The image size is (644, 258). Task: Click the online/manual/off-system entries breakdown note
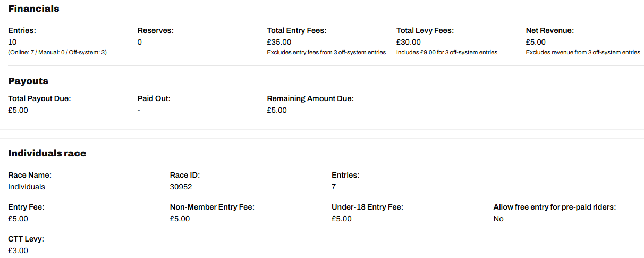click(x=57, y=52)
